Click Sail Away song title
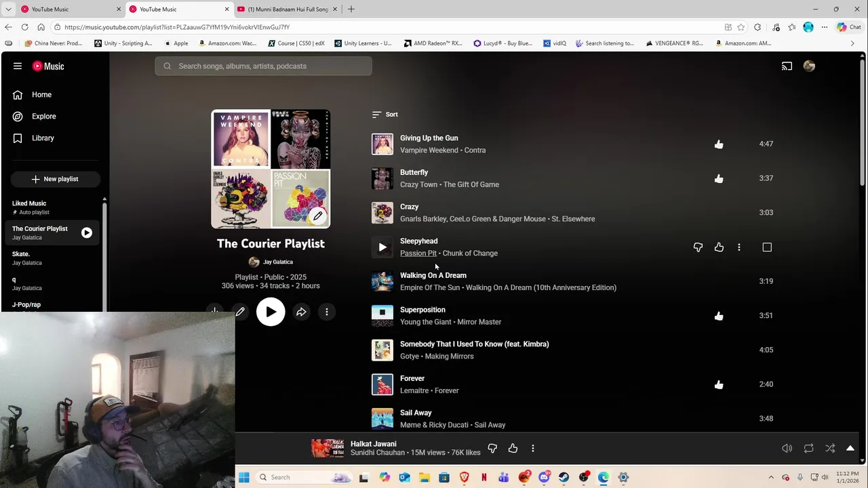Image resolution: width=868 pixels, height=488 pixels. pyautogui.click(x=416, y=413)
